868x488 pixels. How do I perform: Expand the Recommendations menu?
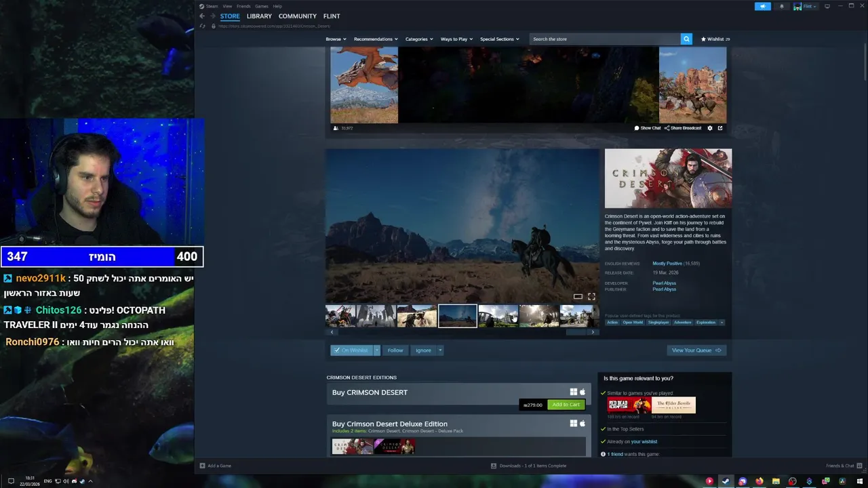tap(376, 39)
